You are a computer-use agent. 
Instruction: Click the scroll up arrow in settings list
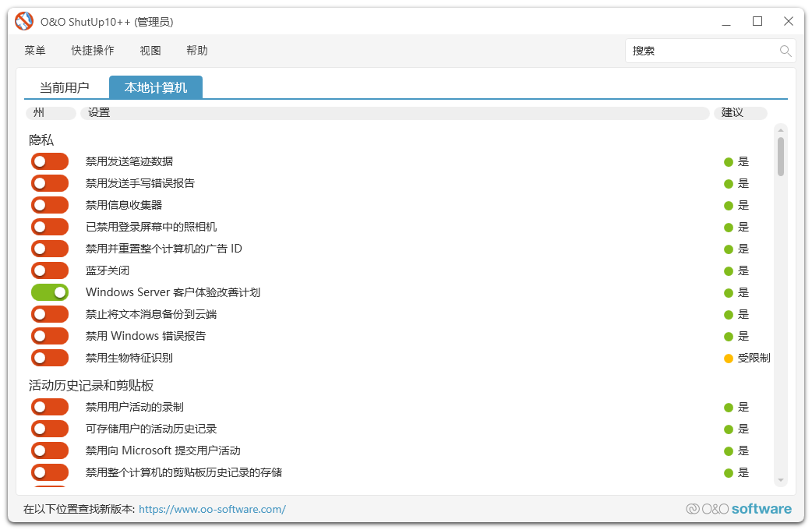tap(781, 130)
